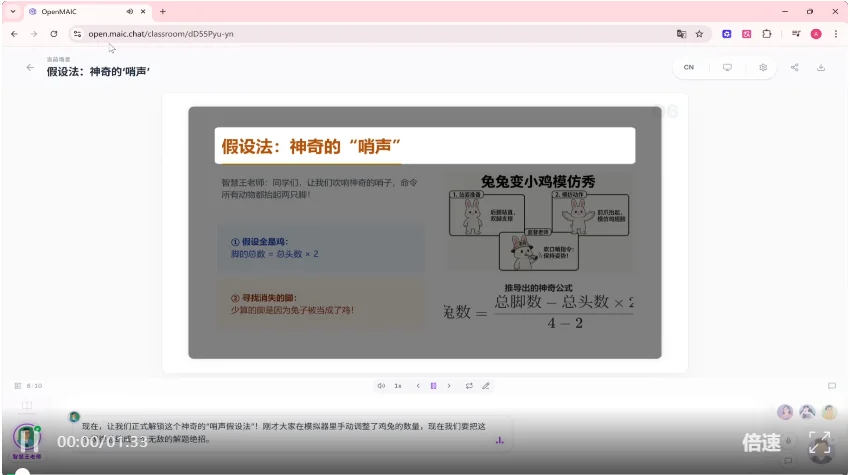Click the small comment icon at bottom right
This screenshot has height=475, width=850.
(788, 460)
